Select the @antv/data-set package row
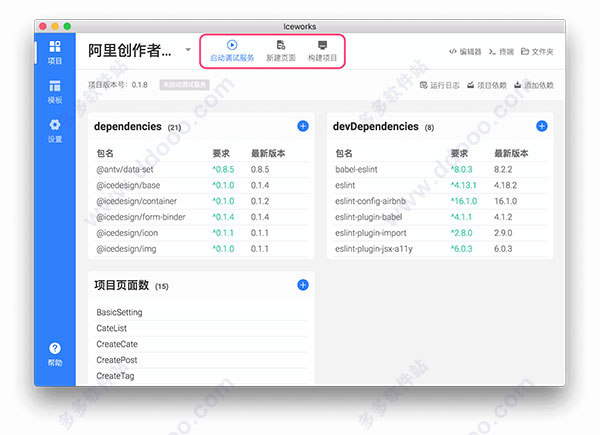 tap(202, 169)
